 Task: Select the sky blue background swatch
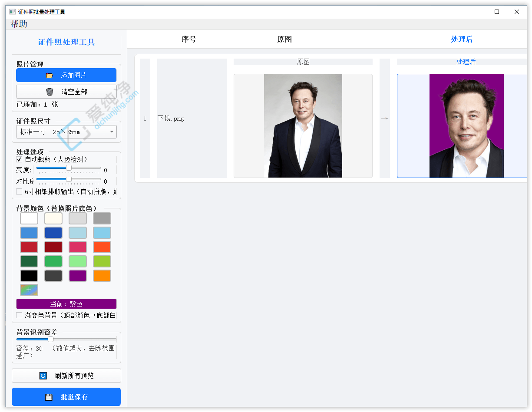click(102, 233)
